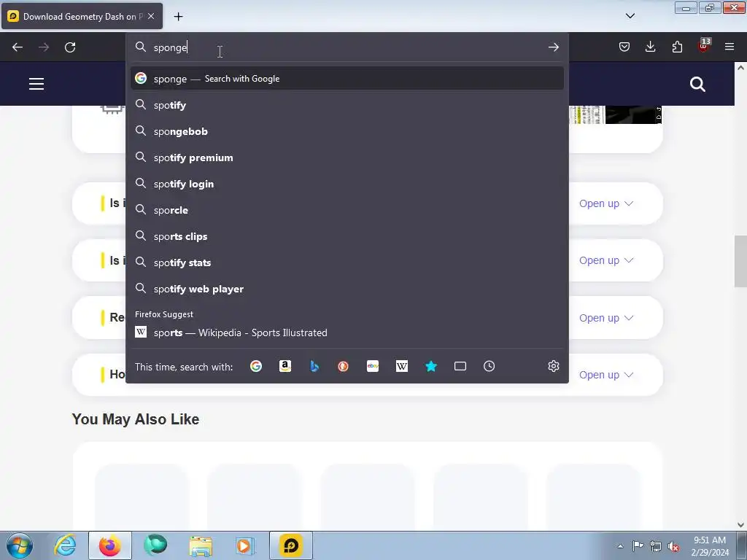Open the green globe taskbar app
The width and height of the screenshot is (747, 560).
[x=155, y=545]
